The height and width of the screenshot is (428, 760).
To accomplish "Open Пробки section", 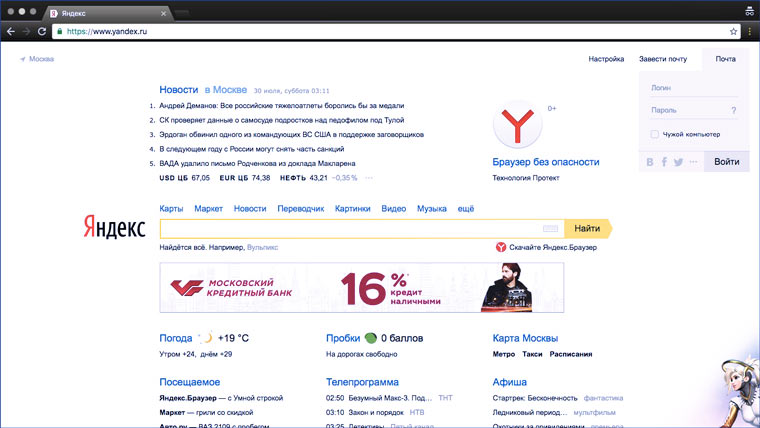I will click(343, 338).
